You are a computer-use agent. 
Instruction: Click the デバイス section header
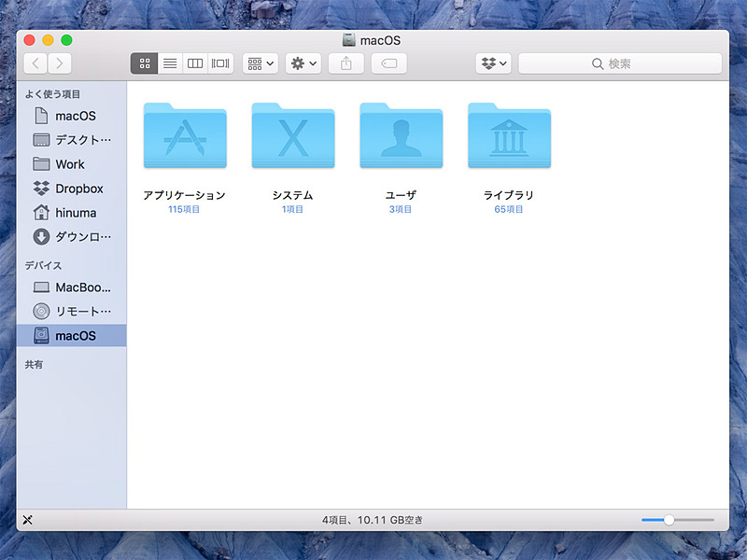pyautogui.click(x=43, y=266)
